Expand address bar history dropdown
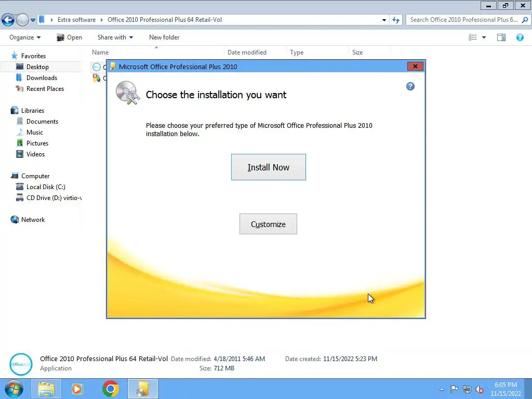 [x=384, y=20]
